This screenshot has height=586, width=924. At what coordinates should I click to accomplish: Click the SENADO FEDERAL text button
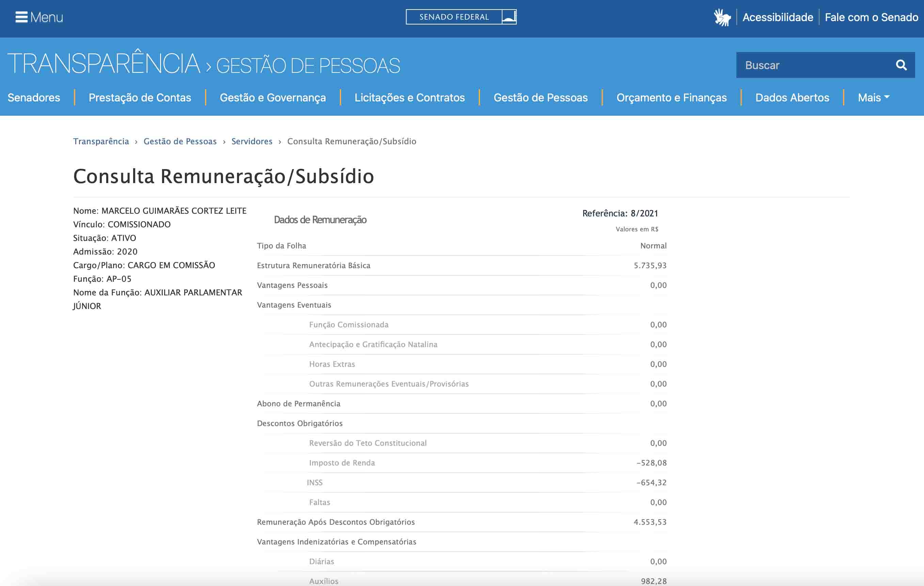coord(453,17)
